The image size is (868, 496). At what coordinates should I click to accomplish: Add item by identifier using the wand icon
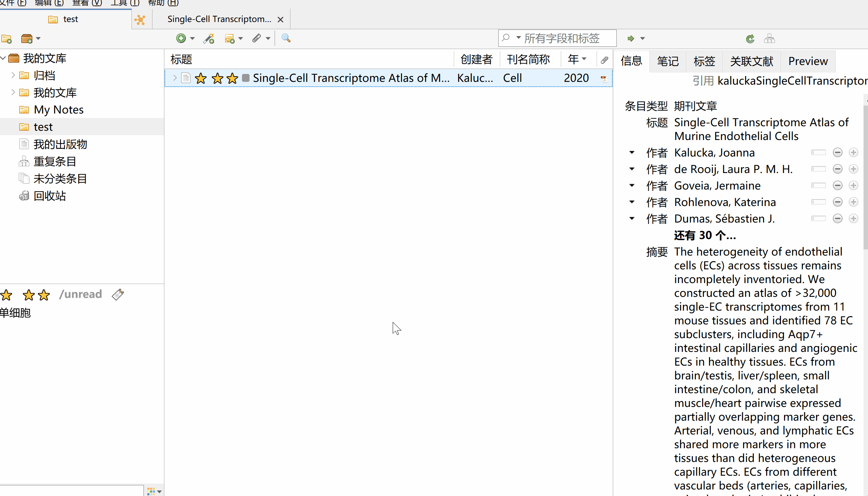(x=209, y=38)
